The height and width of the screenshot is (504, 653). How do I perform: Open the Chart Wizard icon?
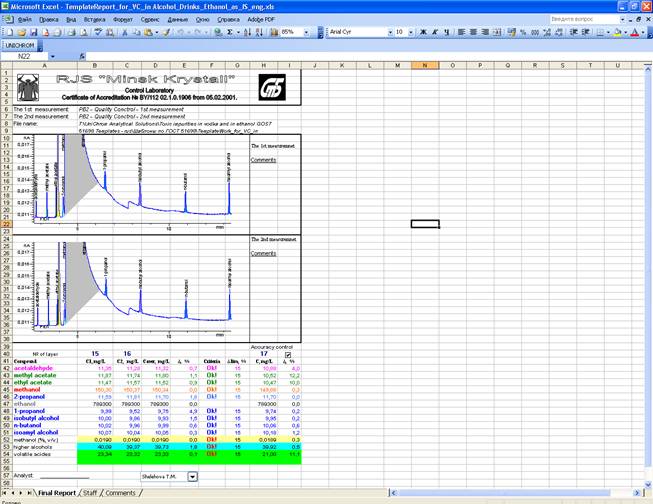coord(274,32)
